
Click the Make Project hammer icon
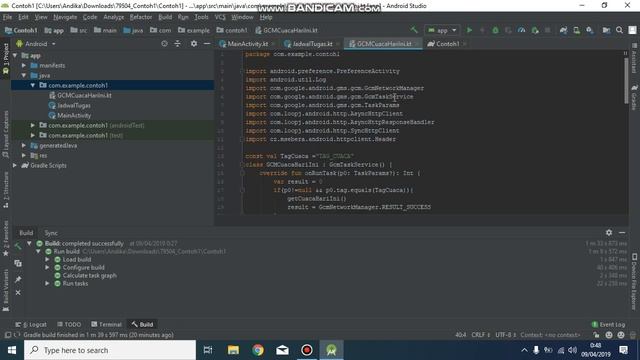click(x=414, y=30)
